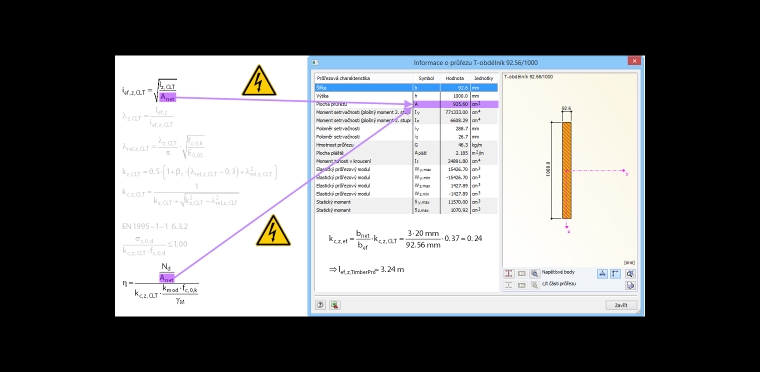Click the orange cross-section shape in preview
This screenshot has height=372, width=760.
click(x=567, y=170)
